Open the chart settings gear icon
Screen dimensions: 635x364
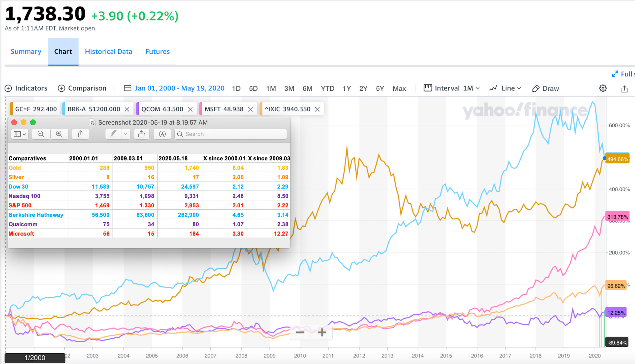603,88
